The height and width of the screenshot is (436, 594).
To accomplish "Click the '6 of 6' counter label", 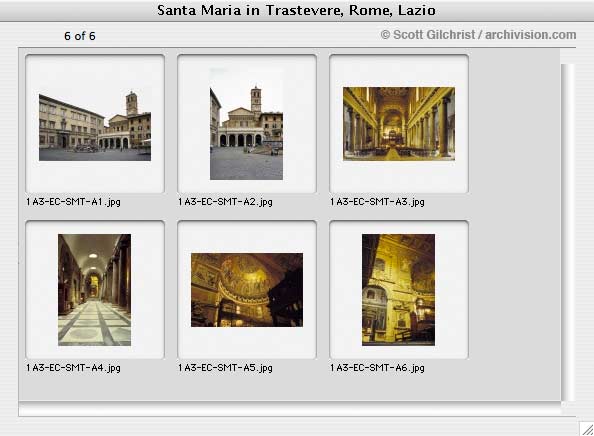I will tap(80, 36).
